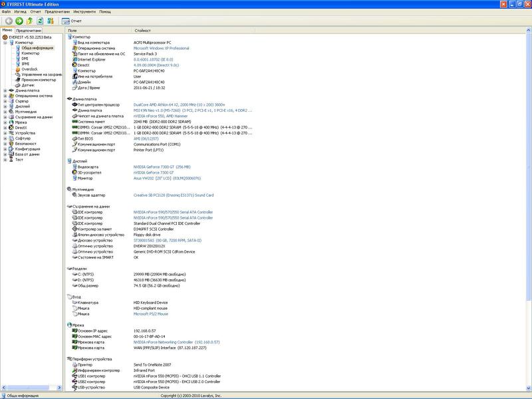Select the 00-16-17-BF-AD-14 MAC address value
This screenshot has height=399, width=532.
click(x=149, y=336)
